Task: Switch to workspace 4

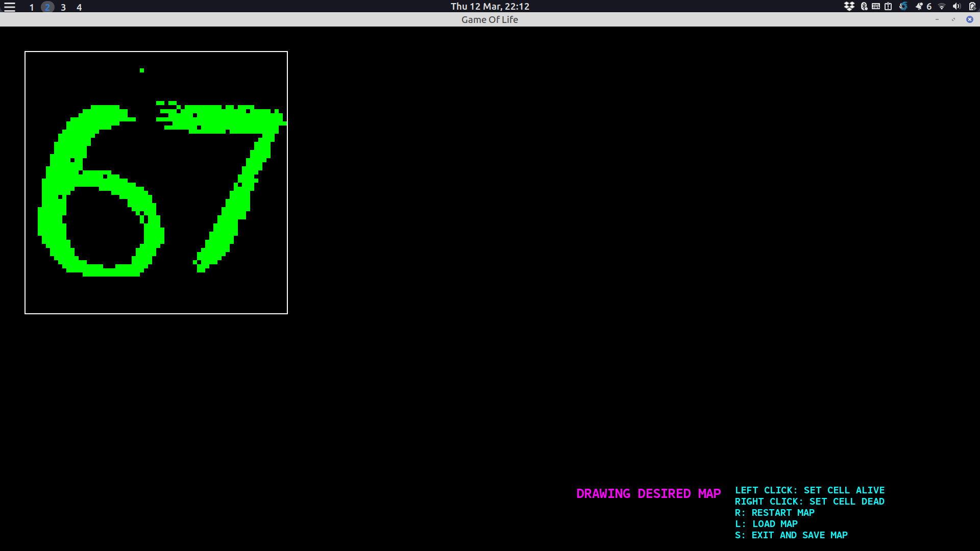Action: (79, 7)
